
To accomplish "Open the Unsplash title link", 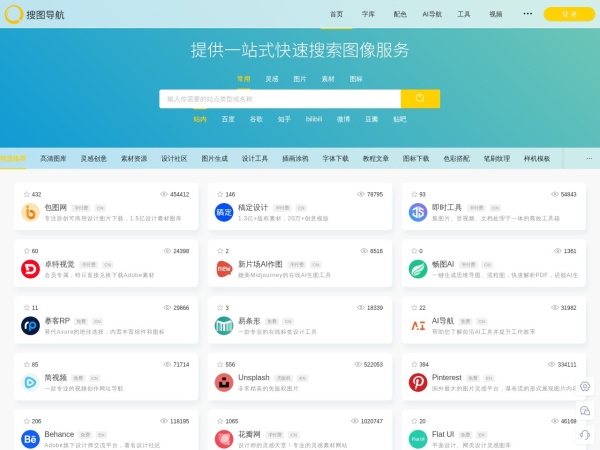I will [x=254, y=377].
